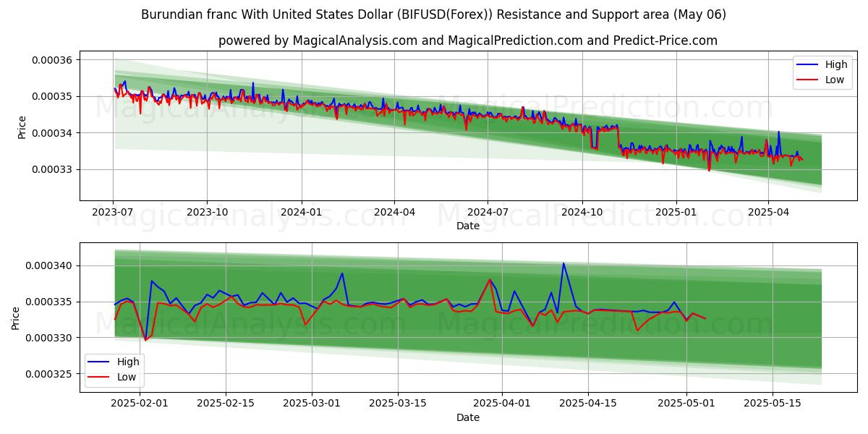Click the 2025-04 date tick label
This screenshot has width=868, height=434.
(x=768, y=213)
